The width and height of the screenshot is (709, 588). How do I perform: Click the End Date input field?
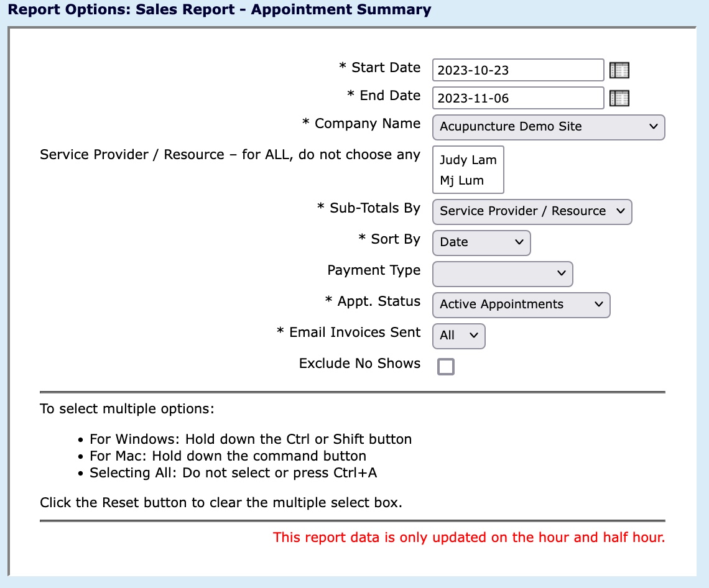pyautogui.click(x=517, y=98)
